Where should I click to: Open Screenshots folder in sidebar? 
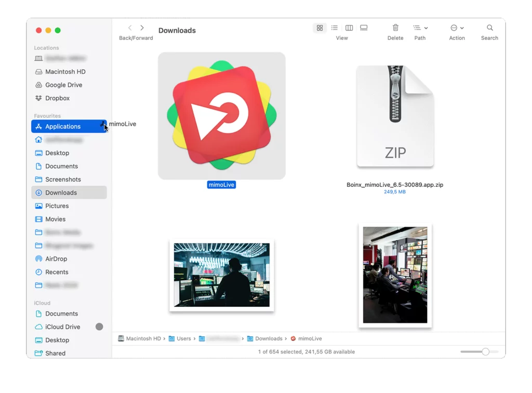pyautogui.click(x=69, y=180)
